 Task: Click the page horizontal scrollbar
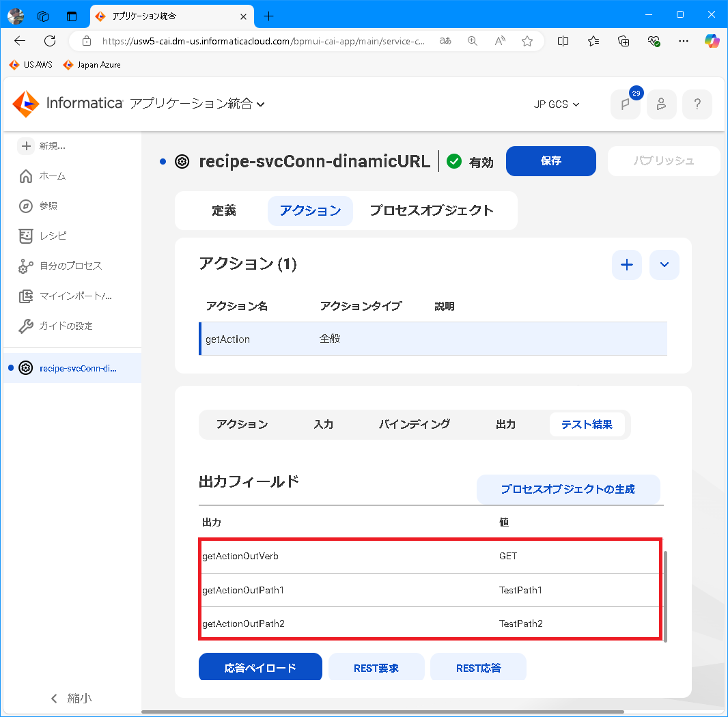382,712
